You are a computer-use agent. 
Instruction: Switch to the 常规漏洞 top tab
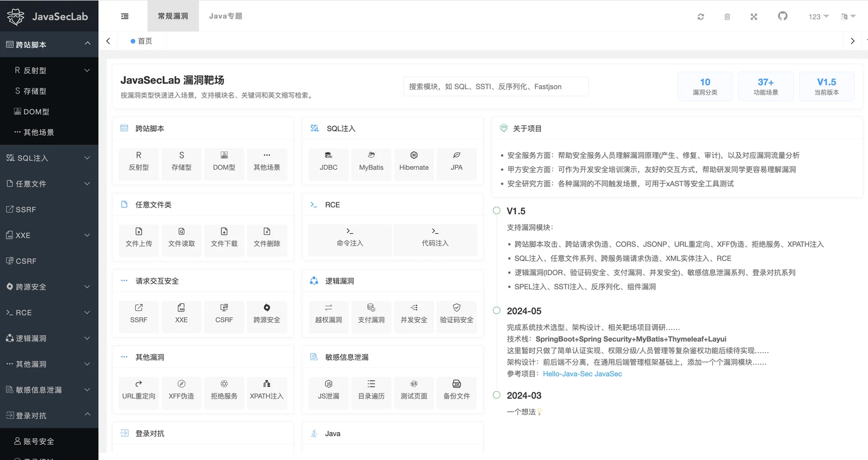click(x=173, y=16)
